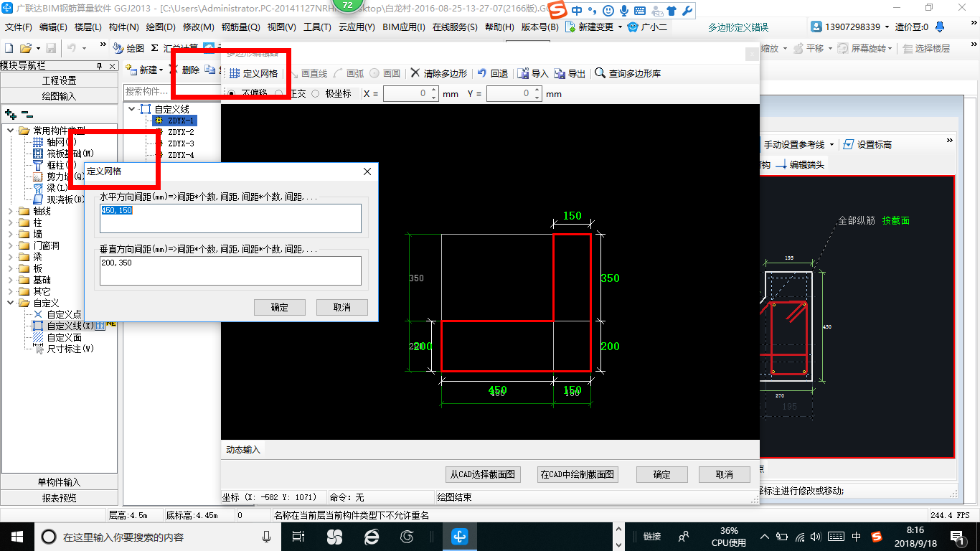
Task: Select 梁(L) under common component types
Action: (x=57, y=188)
